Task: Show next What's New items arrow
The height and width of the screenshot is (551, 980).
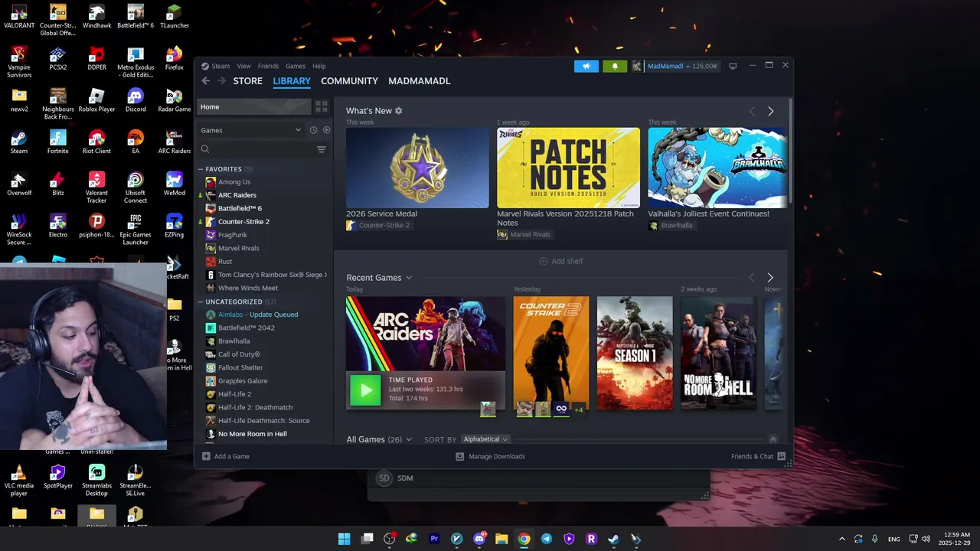Action: [x=770, y=112]
